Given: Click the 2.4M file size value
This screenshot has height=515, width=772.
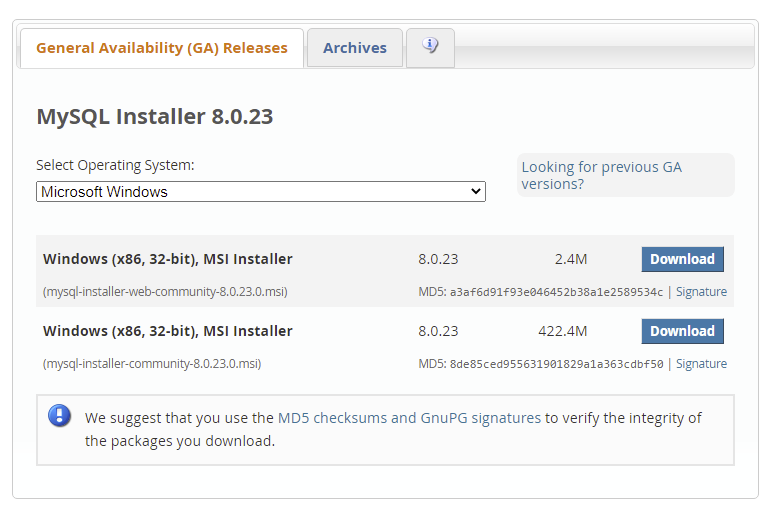Looking at the screenshot, I should [571, 259].
